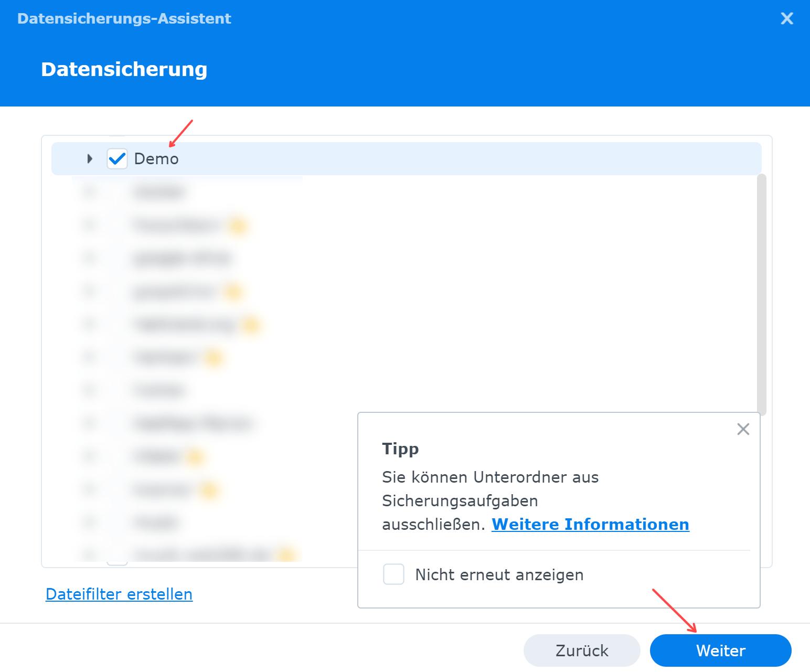The width and height of the screenshot is (810, 672).
Task: Click the topmost yellow badge in folder list
Action: tap(238, 226)
